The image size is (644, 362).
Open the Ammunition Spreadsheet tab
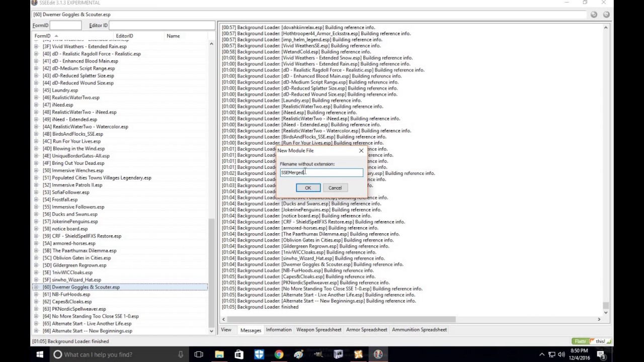(x=419, y=330)
